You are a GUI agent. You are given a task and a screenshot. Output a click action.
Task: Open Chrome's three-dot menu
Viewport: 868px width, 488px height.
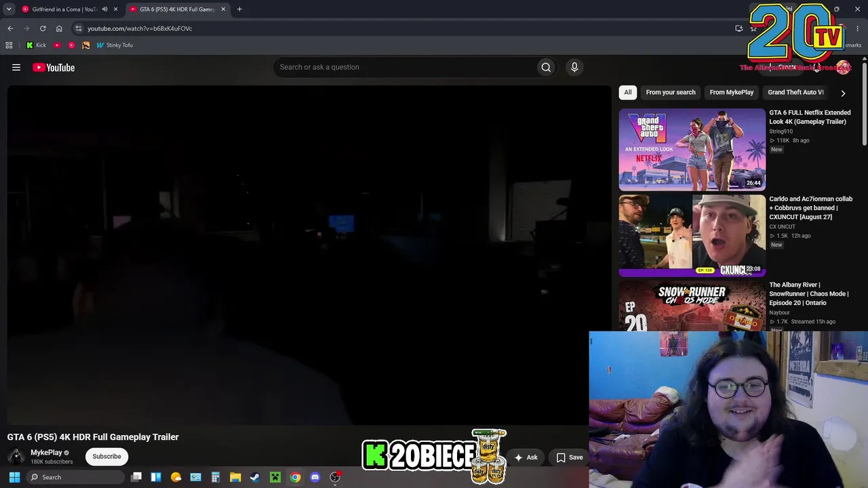(x=859, y=28)
